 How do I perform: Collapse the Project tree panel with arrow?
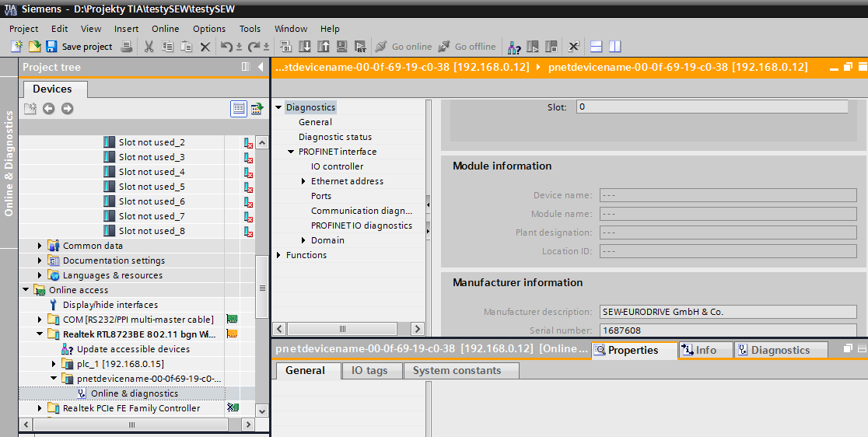261,68
